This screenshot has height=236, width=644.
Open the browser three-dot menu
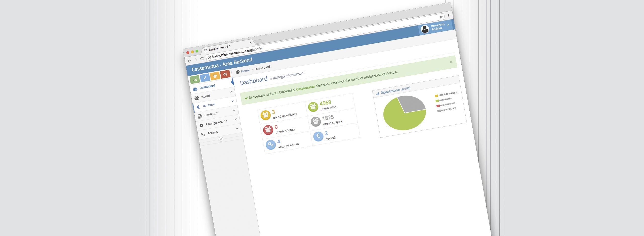(449, 16)
